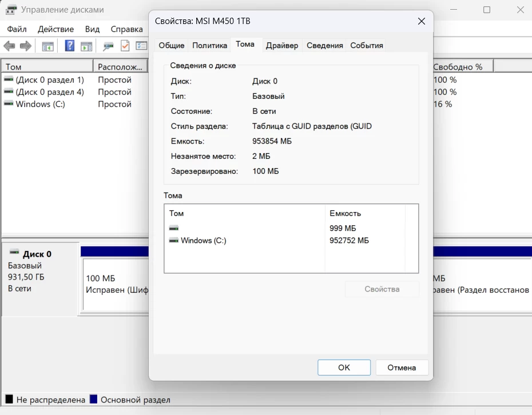Click the rescan disks toolbar icon
The width and height of the screenshot is (532, 415).
coord(108,46)
